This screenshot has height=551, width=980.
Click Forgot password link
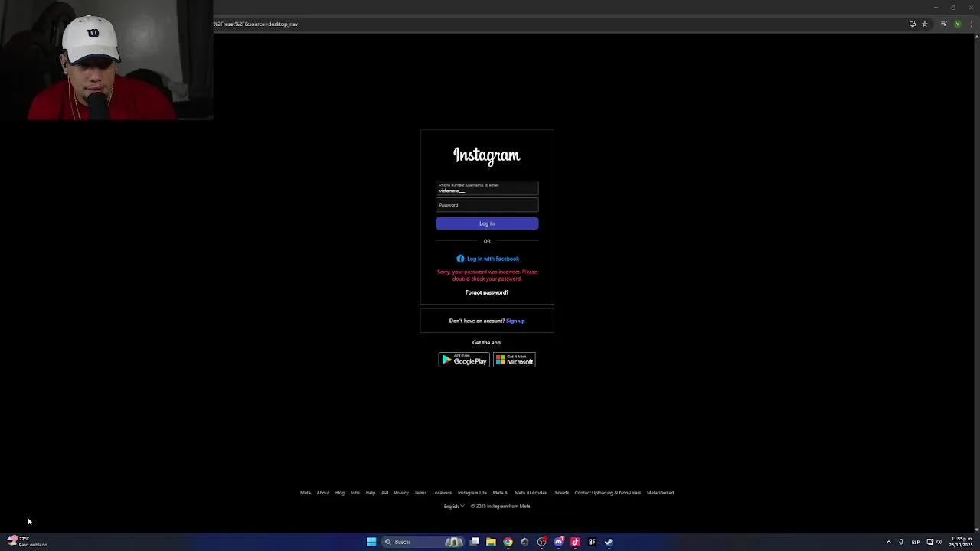487,292
